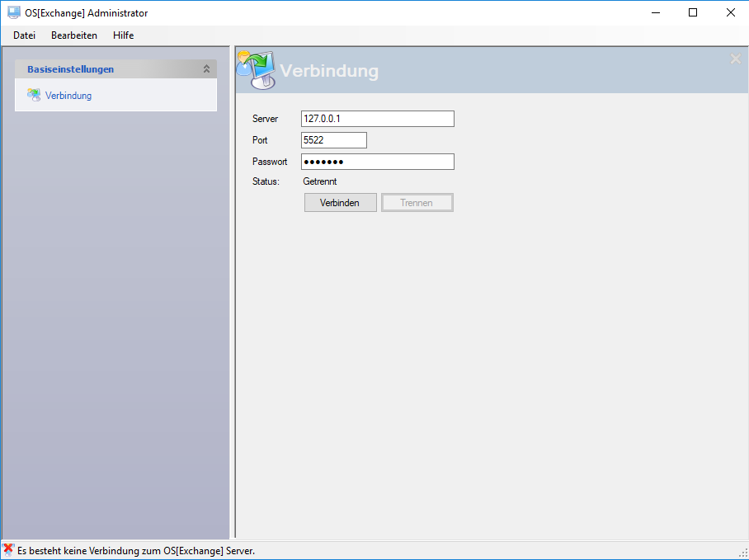Click status bar message about no connection
This screenshot has height=560, width=749.
pyautogui.click(x=136, y=551)
